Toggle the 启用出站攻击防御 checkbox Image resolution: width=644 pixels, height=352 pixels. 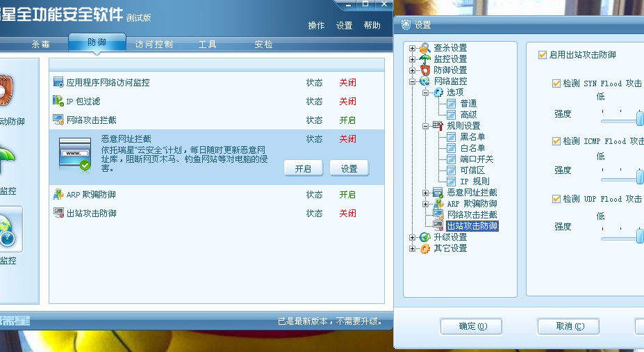coord(543,55)
